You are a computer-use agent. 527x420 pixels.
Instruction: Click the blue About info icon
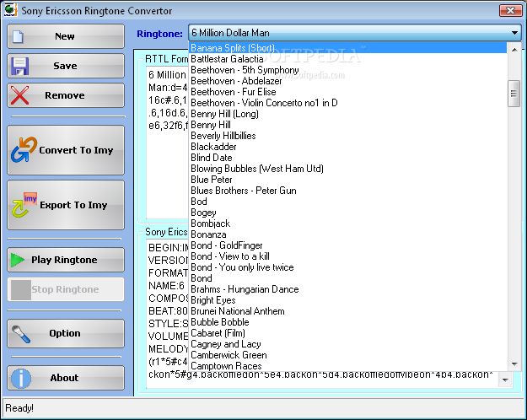(x=21, y=378)
